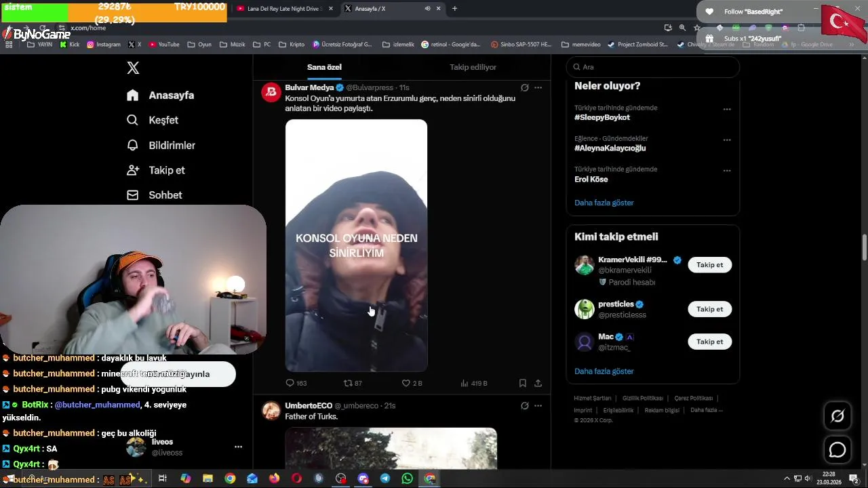Open Çerez Politikası footer link
Image resolution: width=868 pixels, height=488 pixels.
point(693,399)
